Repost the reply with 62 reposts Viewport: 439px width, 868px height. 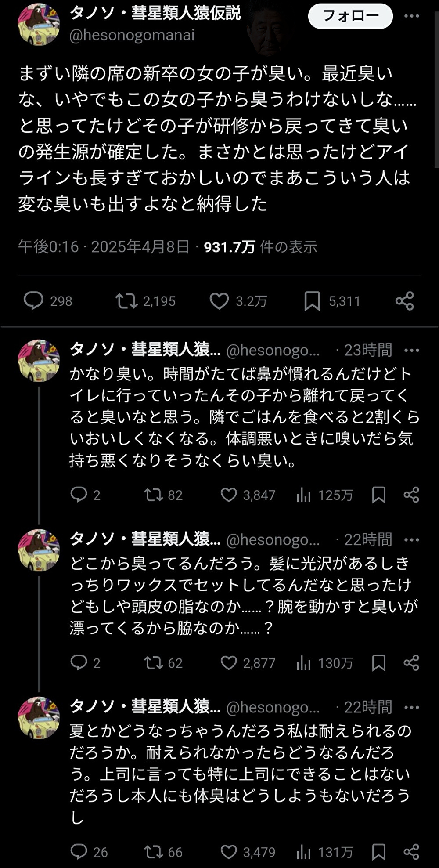click(x=154, y=663)
